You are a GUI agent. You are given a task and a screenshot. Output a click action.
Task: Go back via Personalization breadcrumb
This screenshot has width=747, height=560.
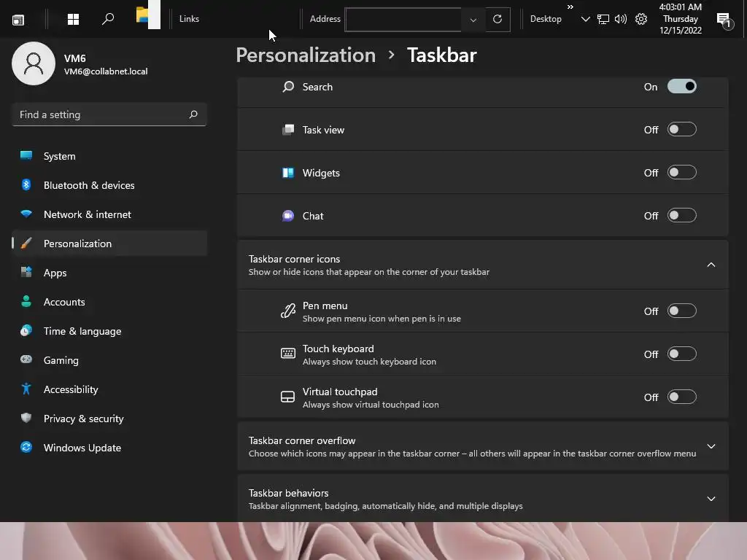tap(306, 55)
